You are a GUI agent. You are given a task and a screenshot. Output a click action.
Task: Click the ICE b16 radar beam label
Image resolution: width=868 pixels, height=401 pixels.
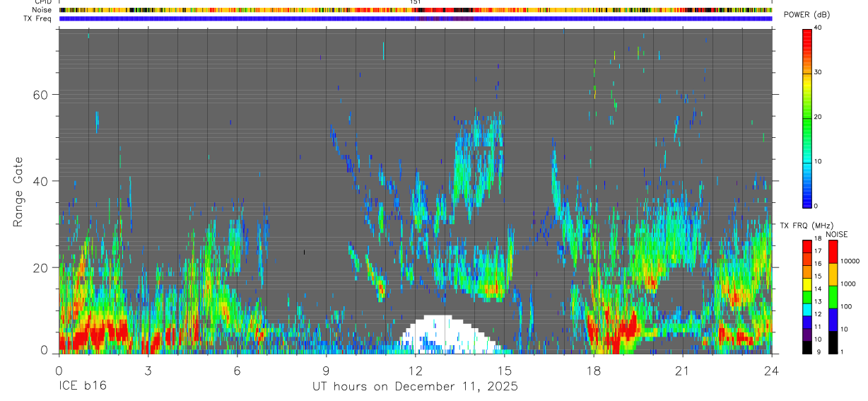pyautogui.click(x=81, y=387)
